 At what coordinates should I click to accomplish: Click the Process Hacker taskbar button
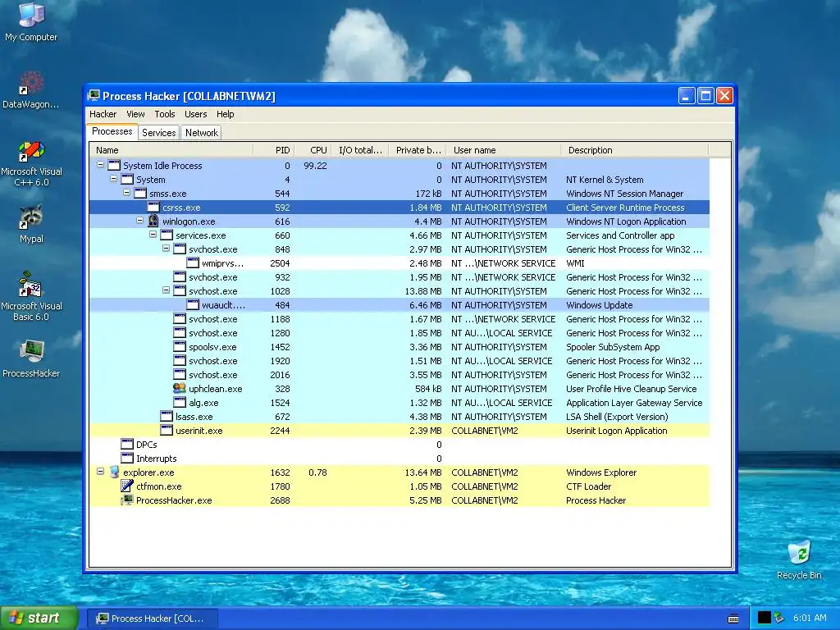coord(152,619)
